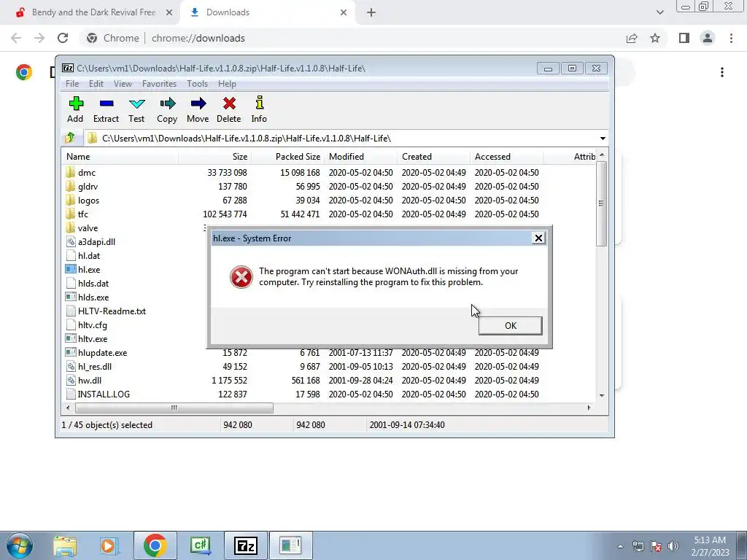The image size is (747, 560).
Task: Reload the Chrome page
Action: 63,38
